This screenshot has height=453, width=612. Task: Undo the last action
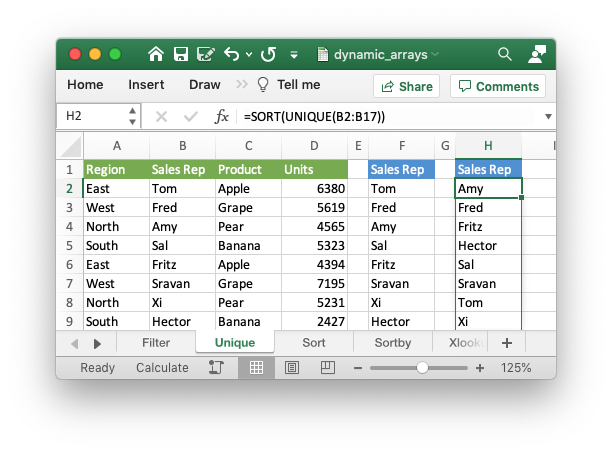231,54
